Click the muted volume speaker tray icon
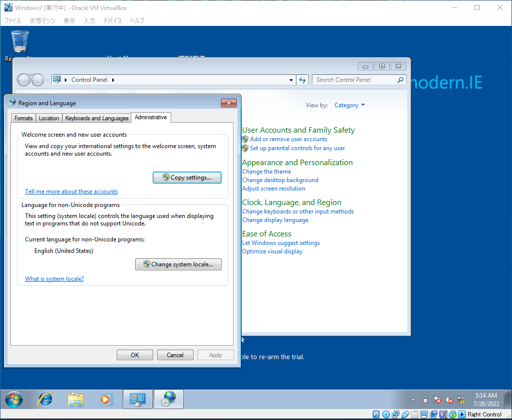This screenshot has width=512, height=420. point(449,400)
